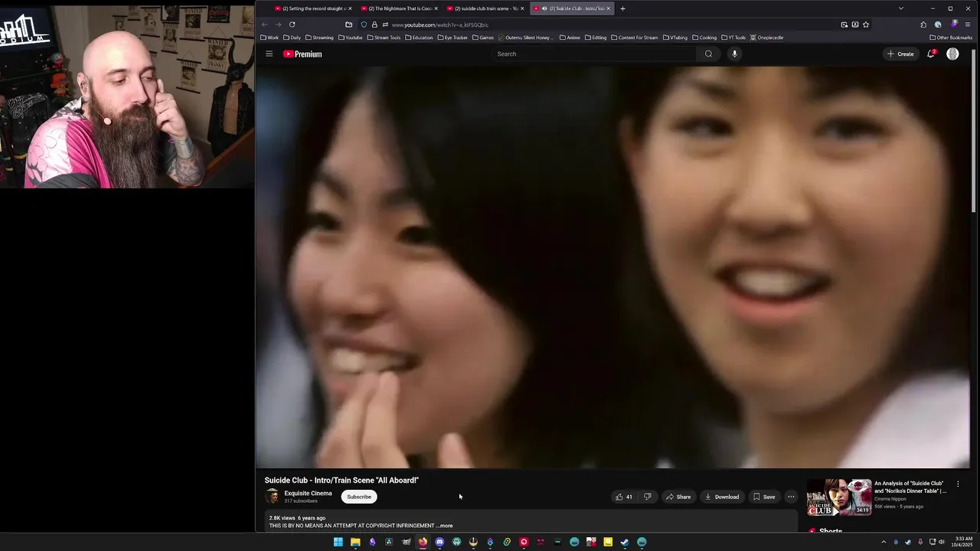
Task: Open the Eye Tracker bookmarks folder
Action: (452, 37)
